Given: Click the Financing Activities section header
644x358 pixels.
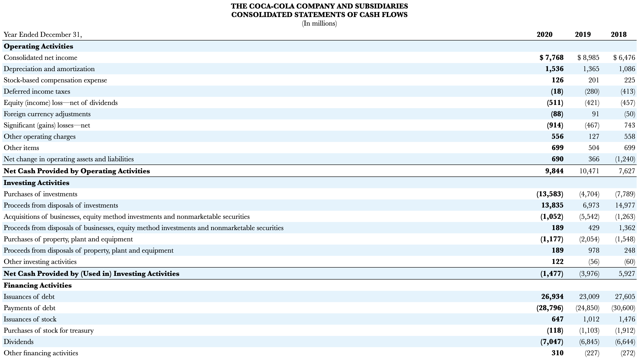Looking at the screenshot, I should point(37,285).
